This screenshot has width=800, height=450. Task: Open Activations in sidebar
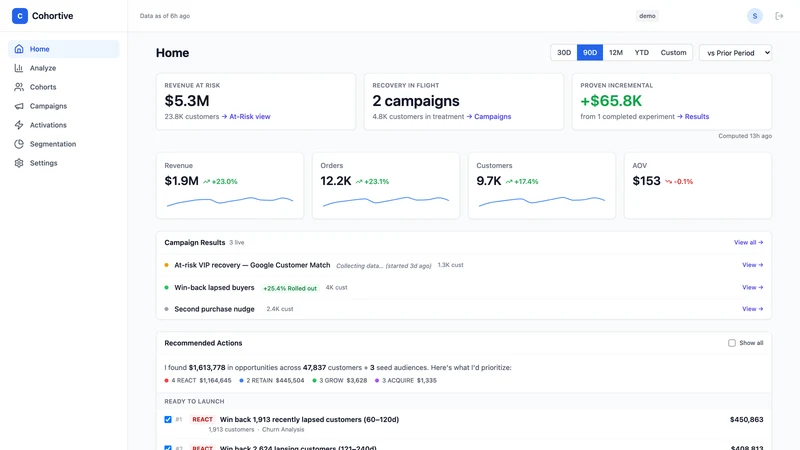(x=63, y=125)
